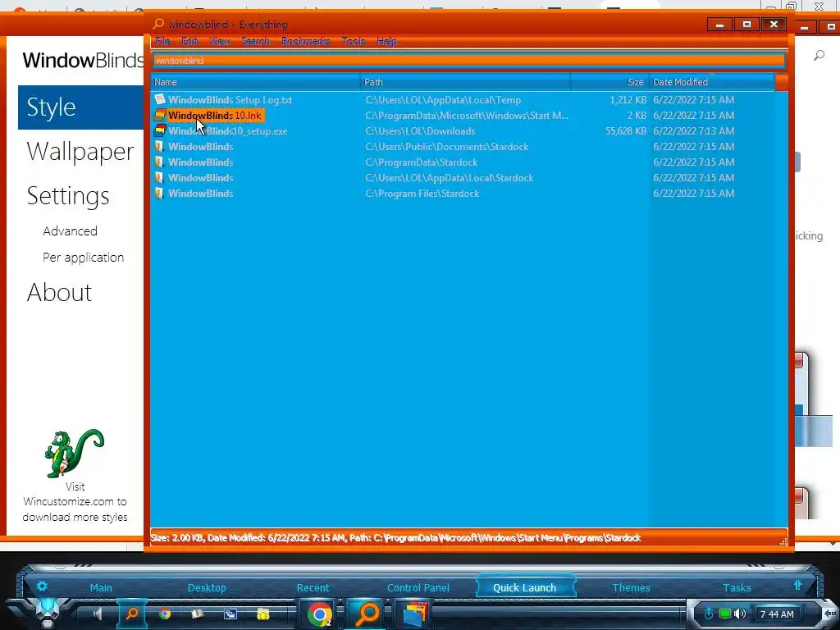Screen dimensions: 840x630
Task: Click the 55,628 KB size cell
Action: pyautogui.click(x=626, y=130)
